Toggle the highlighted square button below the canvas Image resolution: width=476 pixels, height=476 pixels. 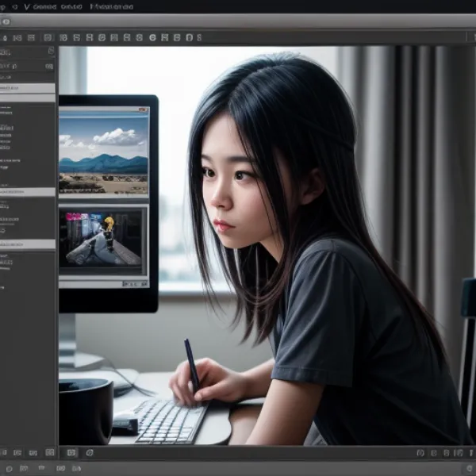click(x=71, y=452)
